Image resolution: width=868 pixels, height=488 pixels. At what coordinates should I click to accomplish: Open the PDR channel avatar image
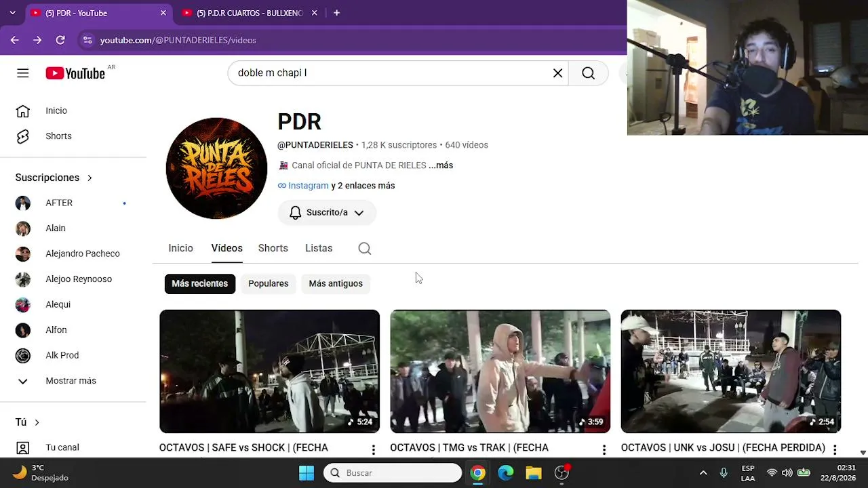click(216, 168)
